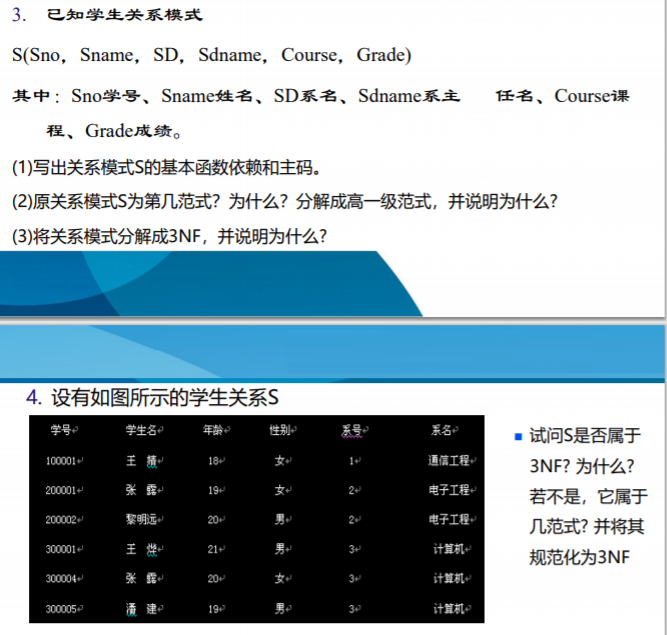The height and width of the screenshot is (635, 667).
Task: Click '计算机' in the 300005 row
Action: coord(451,608)
